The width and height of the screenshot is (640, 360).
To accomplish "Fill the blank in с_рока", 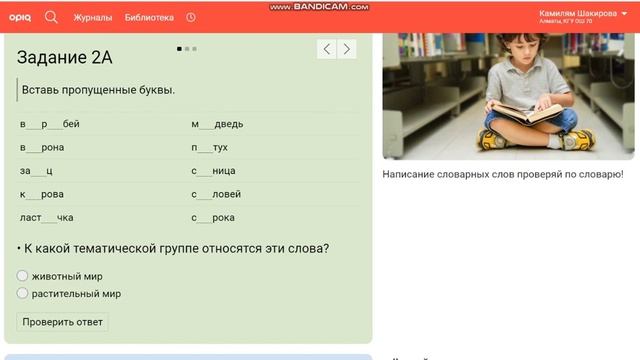I will coord(204,218).
